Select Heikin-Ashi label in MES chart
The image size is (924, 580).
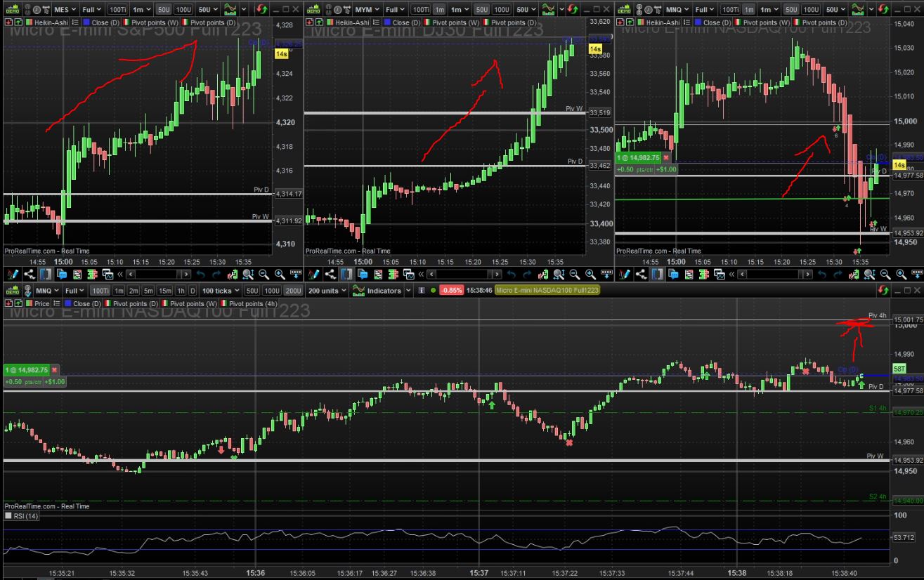(51, 22)
